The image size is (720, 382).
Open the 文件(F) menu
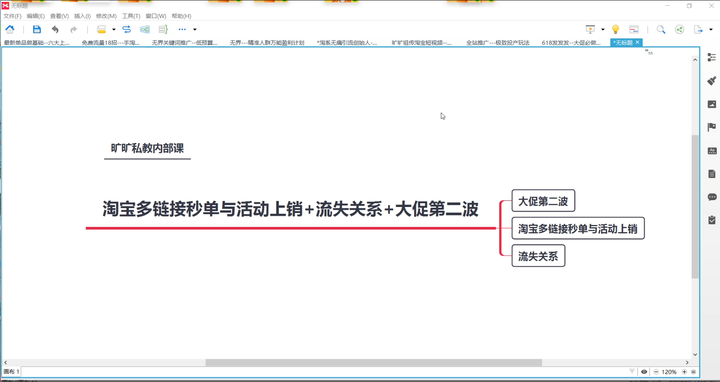point(12,16)
